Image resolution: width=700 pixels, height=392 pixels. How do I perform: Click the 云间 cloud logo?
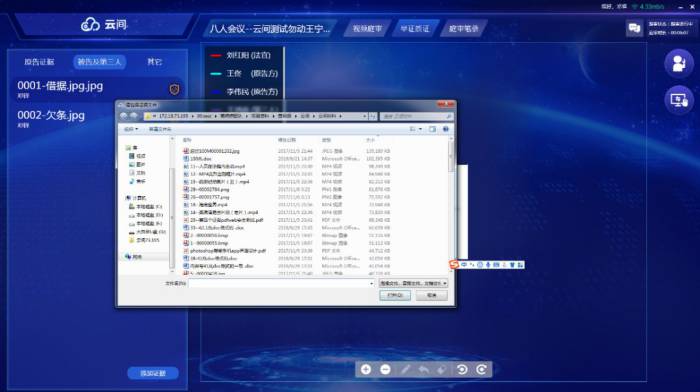104,24
